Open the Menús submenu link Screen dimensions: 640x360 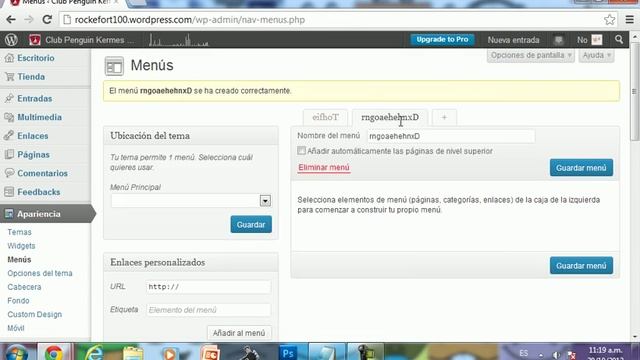click(19, 260)
